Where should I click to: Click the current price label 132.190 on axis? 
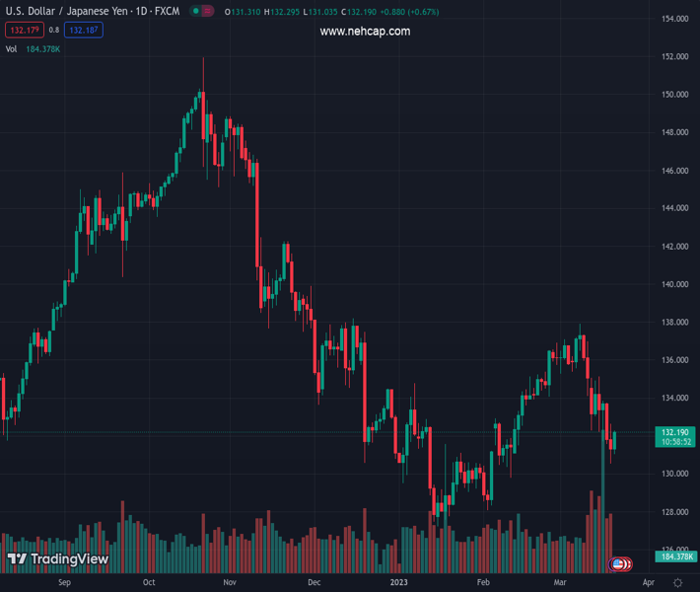coord(674,432)
